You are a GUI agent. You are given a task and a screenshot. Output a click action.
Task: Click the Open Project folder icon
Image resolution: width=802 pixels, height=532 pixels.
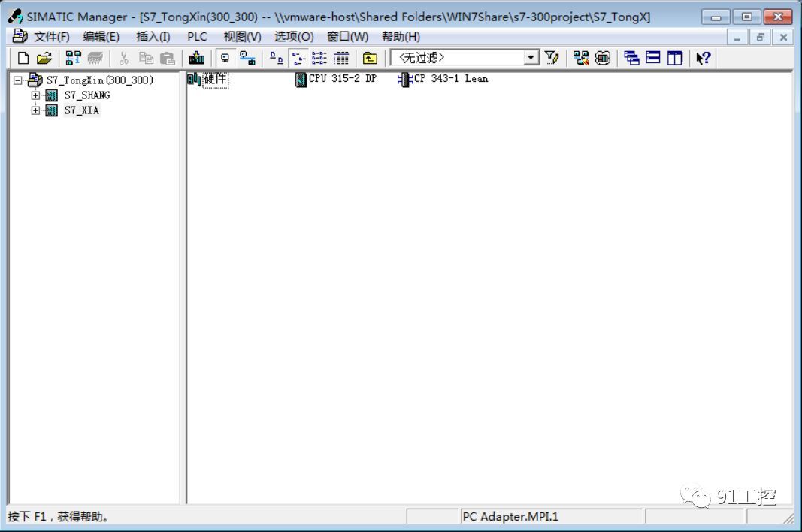click(x=44, y=58)
